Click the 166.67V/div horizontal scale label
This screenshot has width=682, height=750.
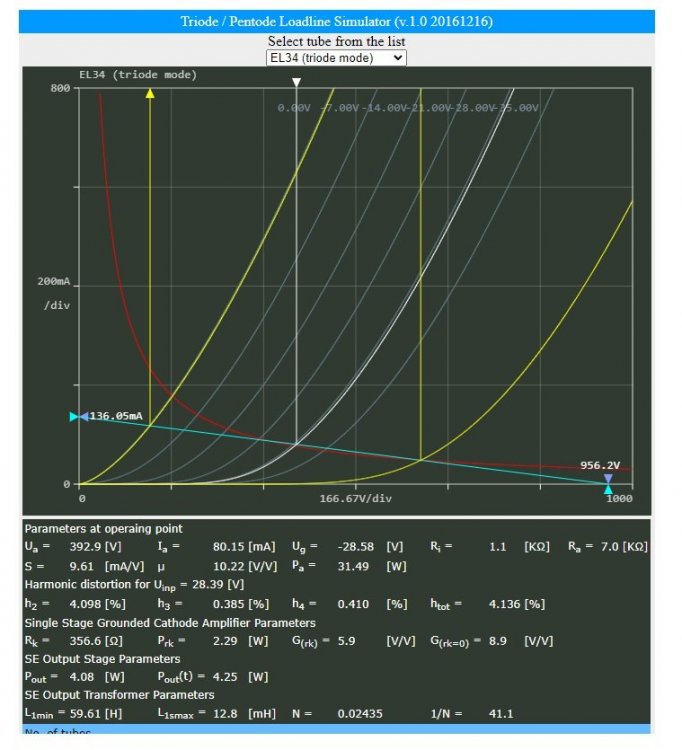(x=356, y=498)
